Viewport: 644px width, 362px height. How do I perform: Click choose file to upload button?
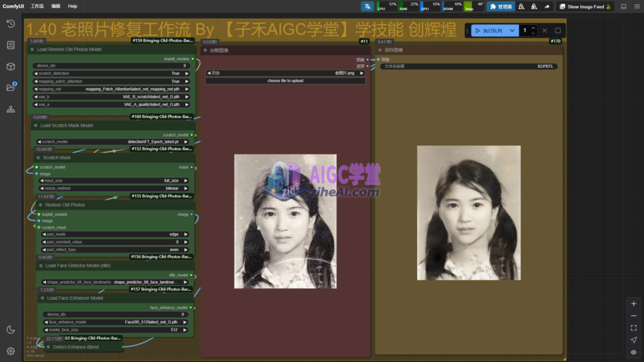286,81
